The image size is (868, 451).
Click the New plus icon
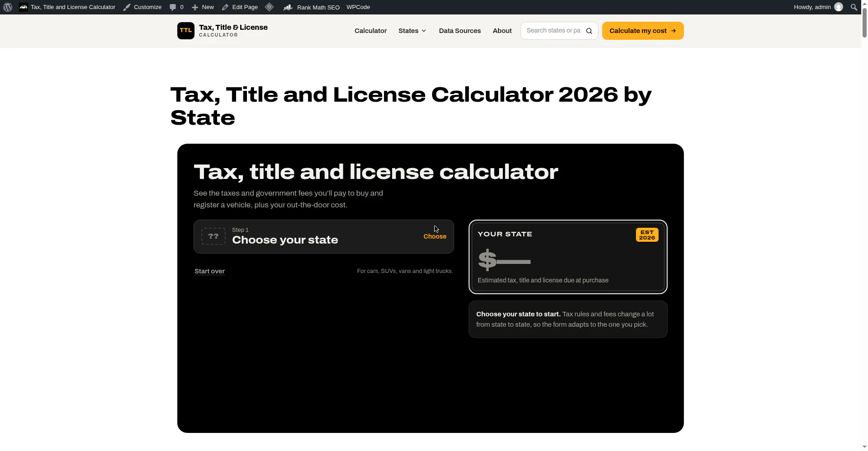click(x=195, y=7)
